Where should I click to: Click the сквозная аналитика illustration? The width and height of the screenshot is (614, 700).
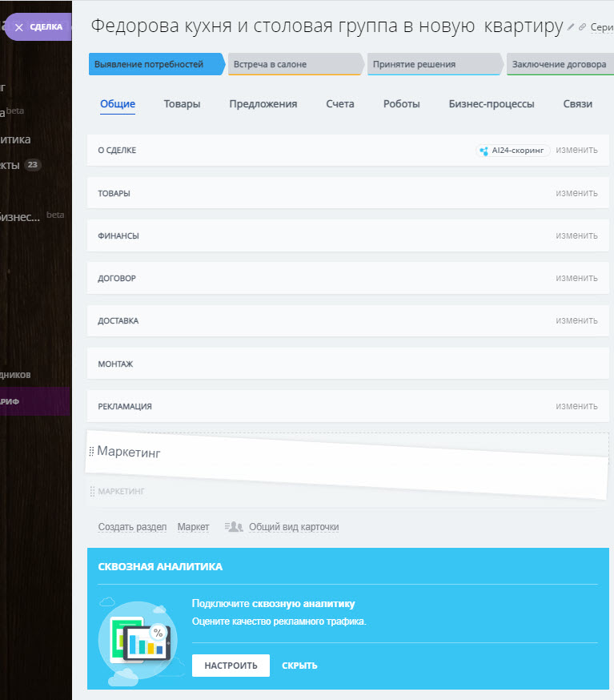click(x=139, y=641)
